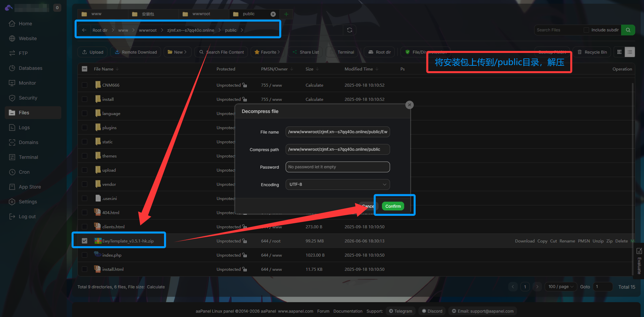Open the Monitor sidebar icon
Screen dimensions: 644x317
tap(12, 83)
